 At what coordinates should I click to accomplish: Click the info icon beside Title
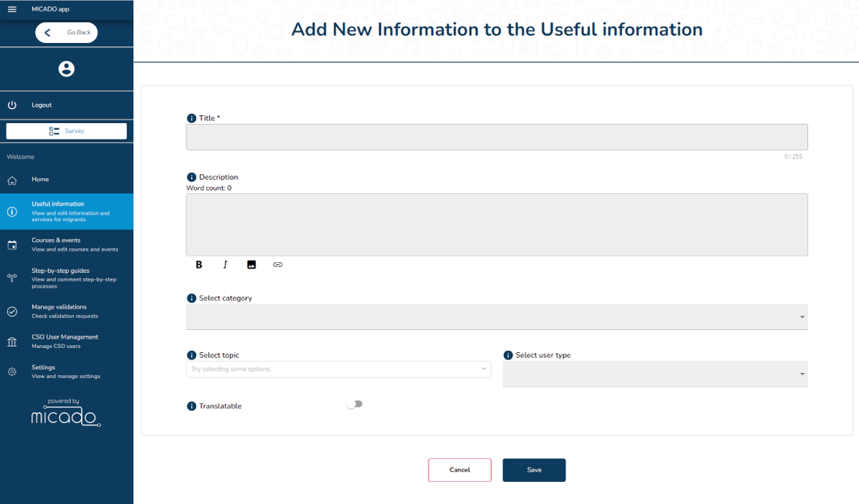191,118
